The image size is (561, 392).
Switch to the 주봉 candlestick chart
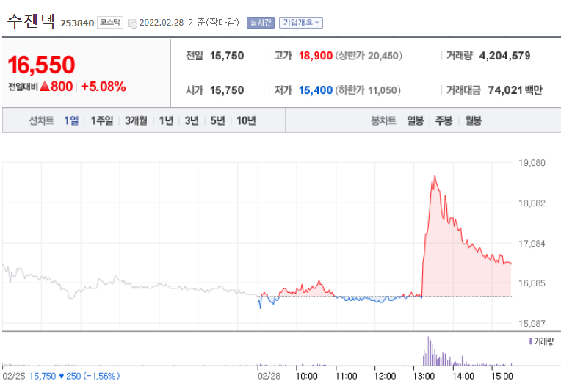[444, 120]
